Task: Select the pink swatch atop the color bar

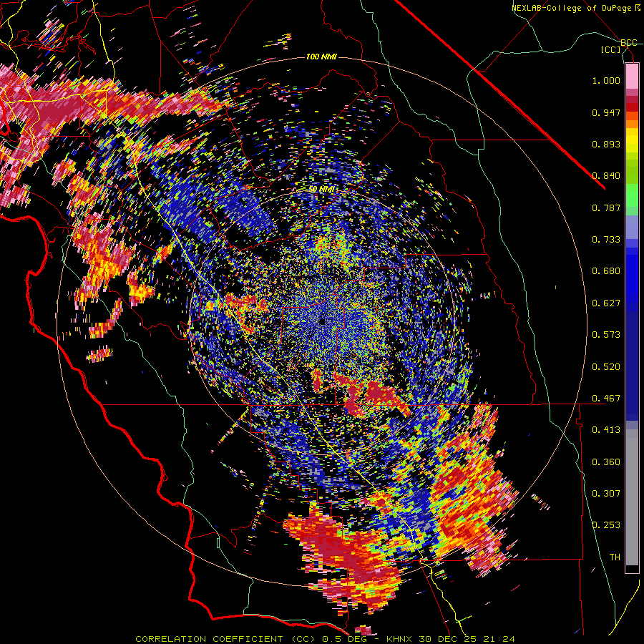Action: pos(632,76)
